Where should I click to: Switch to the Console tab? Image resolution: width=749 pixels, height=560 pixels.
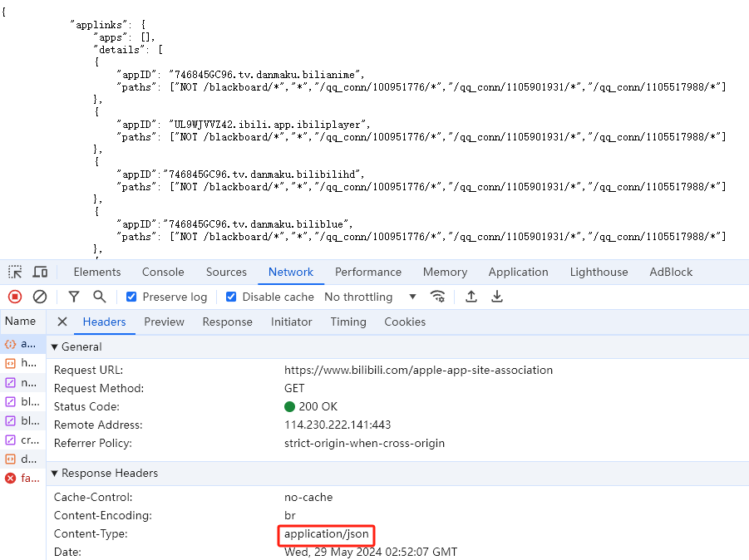pos(163,273)
